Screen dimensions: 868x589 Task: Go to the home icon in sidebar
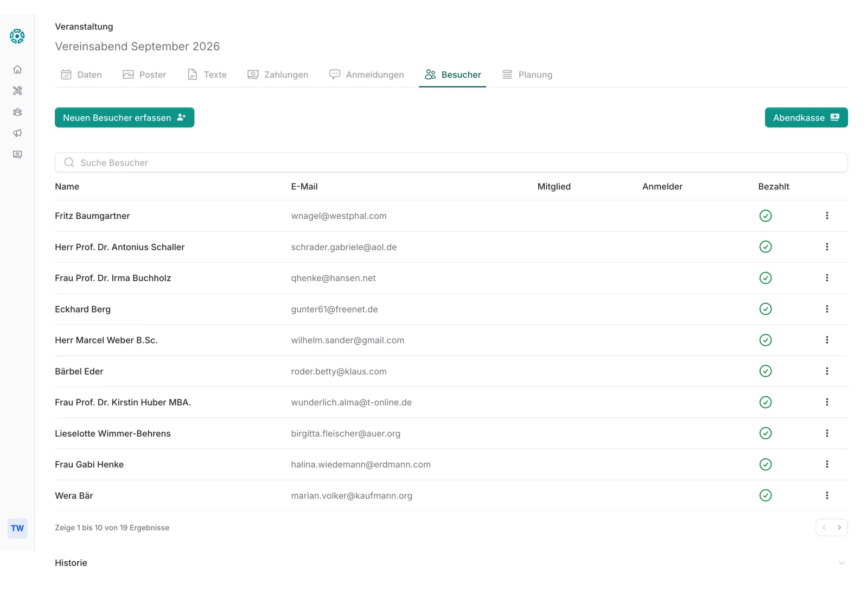click(17, 69)
